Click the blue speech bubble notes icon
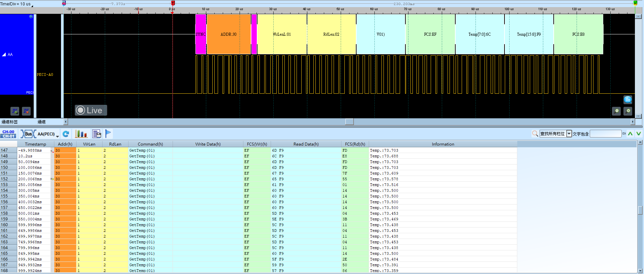The height and width of the screenshot is (274, 644). pyautogui.click(x=628, y=99)
